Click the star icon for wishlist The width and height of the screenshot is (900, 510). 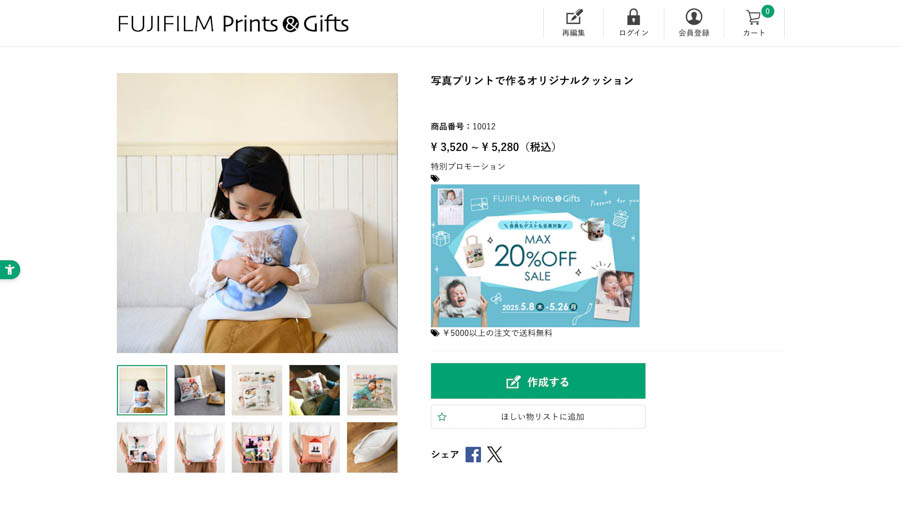click(442, 417)
